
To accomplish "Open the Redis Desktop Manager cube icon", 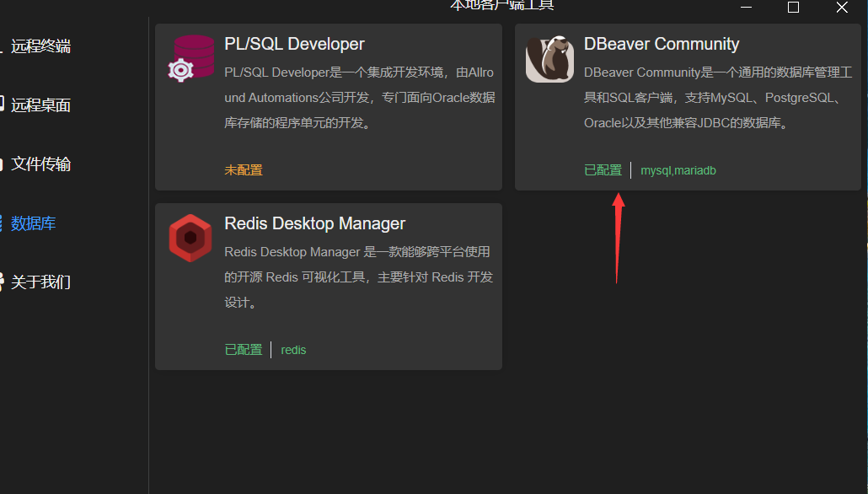I will point(190,238).
